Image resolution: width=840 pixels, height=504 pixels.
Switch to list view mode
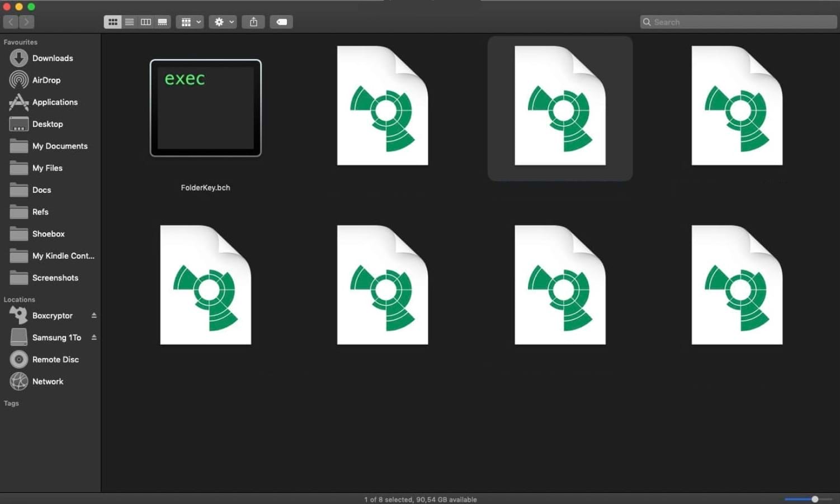(129, 22)
